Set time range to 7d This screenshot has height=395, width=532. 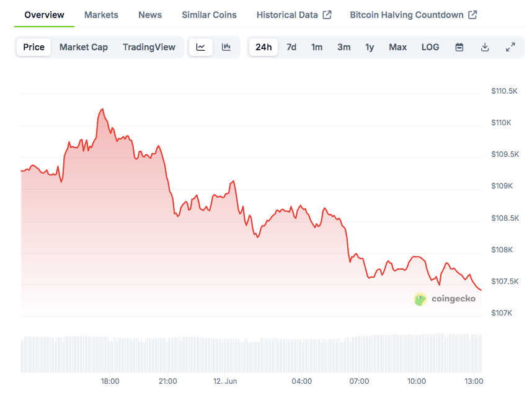click(291, 47)
